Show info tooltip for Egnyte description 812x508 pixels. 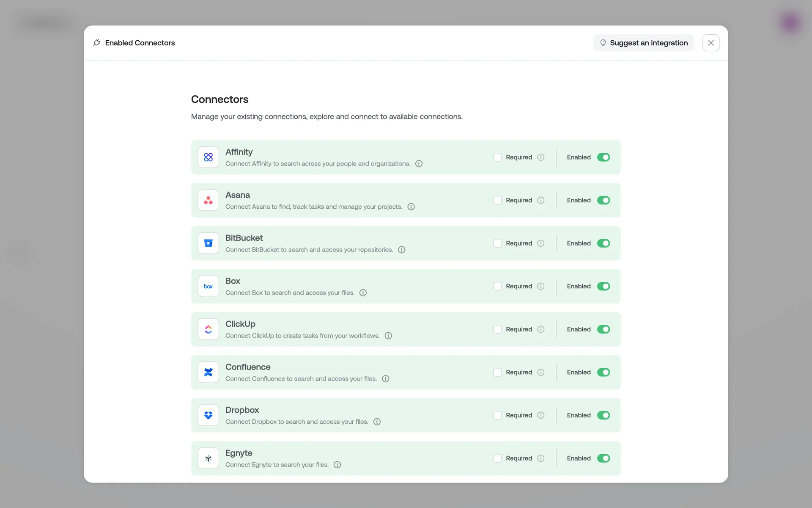pyautogui.click(x=337, y=465)
